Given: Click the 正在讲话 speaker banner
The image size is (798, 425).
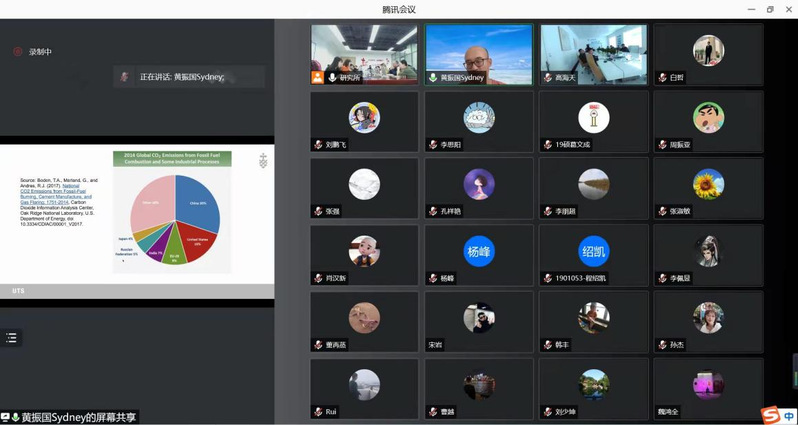Looking at the screenshot, I should 188,77.
